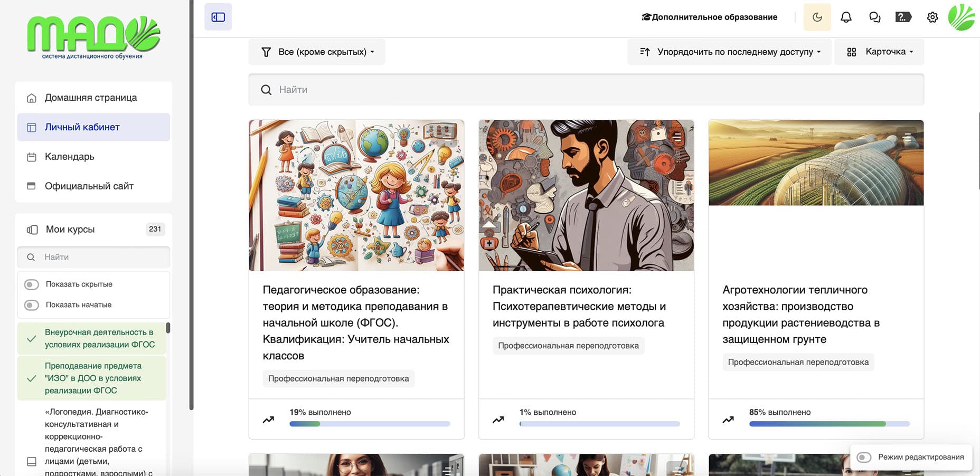
Task: Select Личный кабинет in the sidebar
Action: [93, 127]
